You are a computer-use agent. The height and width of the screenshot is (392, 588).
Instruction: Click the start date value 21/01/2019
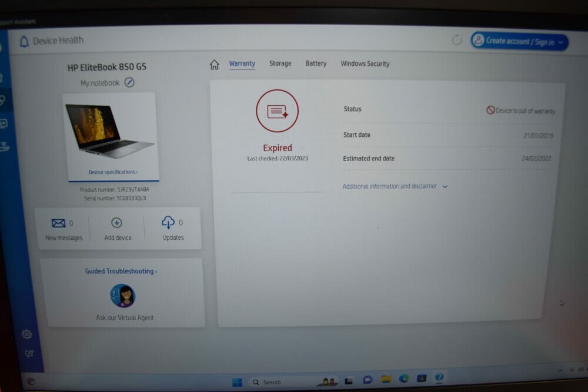coord(538,136)
